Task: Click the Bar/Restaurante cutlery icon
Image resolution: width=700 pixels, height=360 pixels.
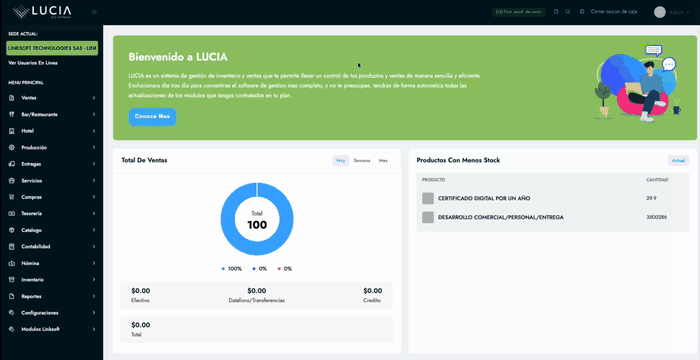Action: pos(12,114)
